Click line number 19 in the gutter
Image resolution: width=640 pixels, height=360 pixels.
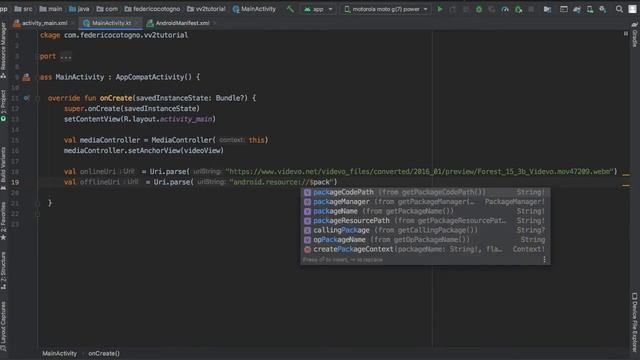point(15,182)
